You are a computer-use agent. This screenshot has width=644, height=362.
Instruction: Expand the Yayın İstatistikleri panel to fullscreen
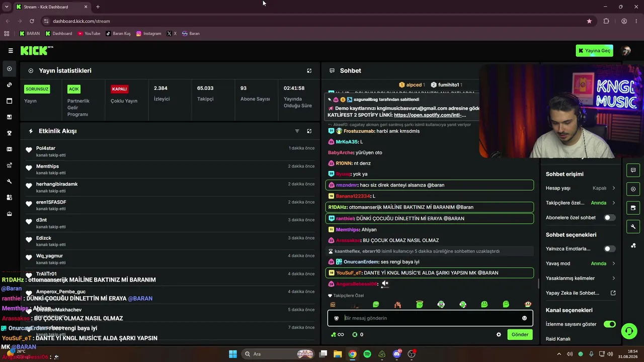click(x=309, y=71)
